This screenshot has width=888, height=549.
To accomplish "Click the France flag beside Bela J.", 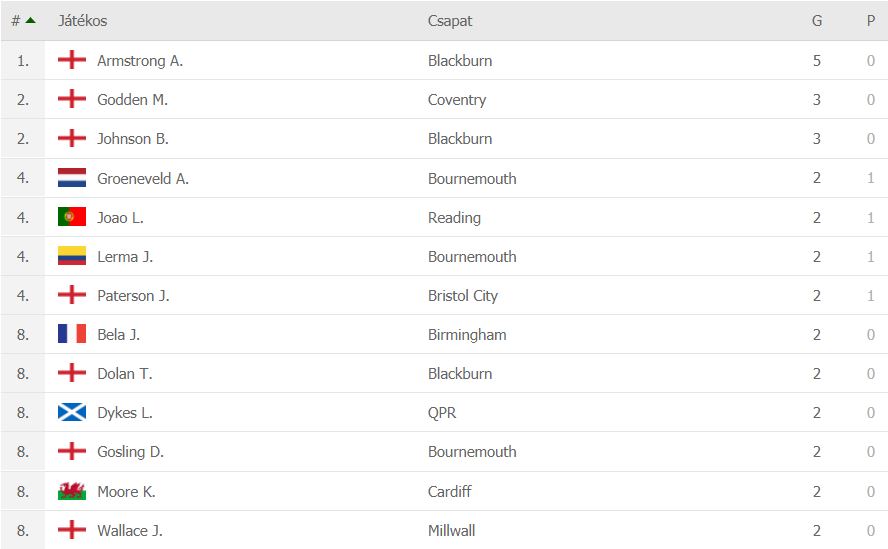I will point(72,334).
